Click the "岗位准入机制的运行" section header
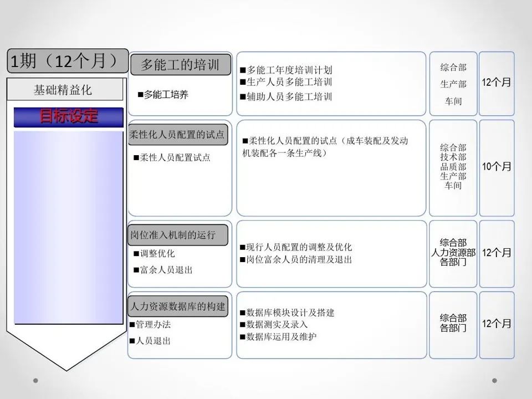The image size is (532, 399). coord(178,234)
